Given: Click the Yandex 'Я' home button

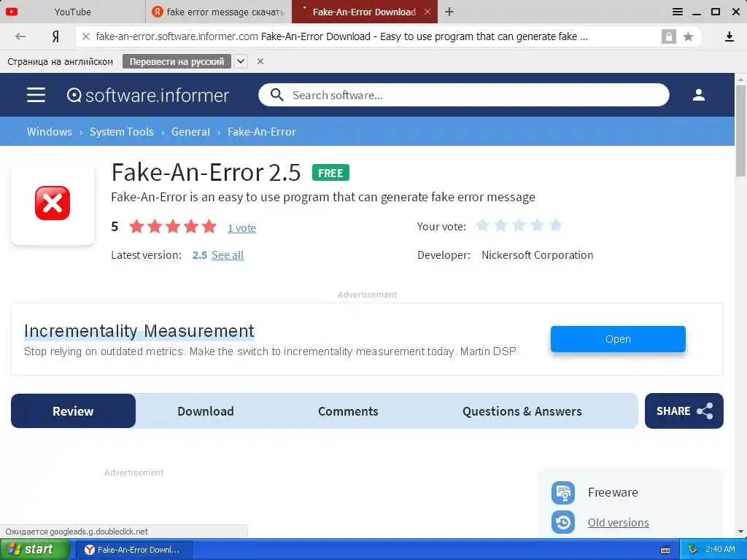Looking at the screenshot, I should click(55, 36).
